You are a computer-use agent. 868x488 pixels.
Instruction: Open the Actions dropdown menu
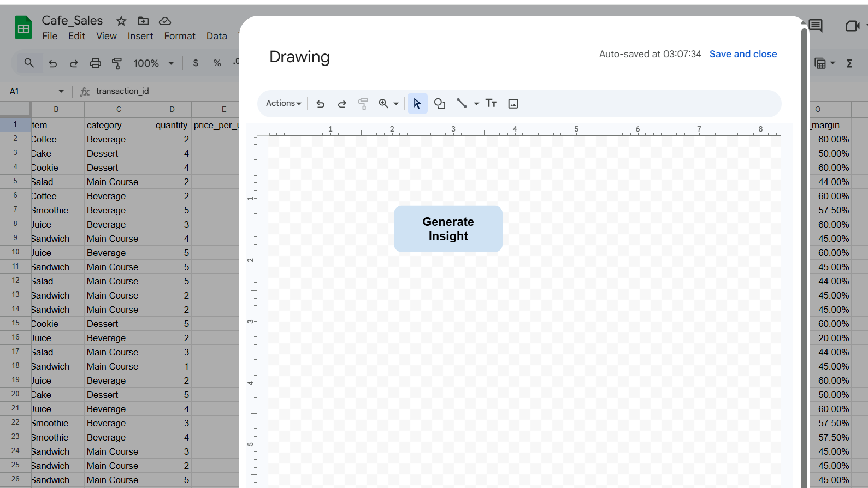[284, 103]
